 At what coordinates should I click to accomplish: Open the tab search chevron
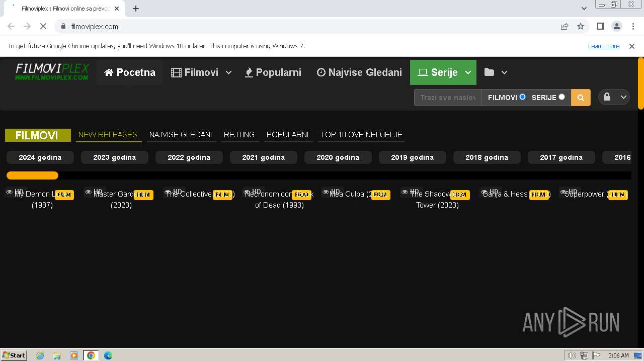tap(584, 9)
